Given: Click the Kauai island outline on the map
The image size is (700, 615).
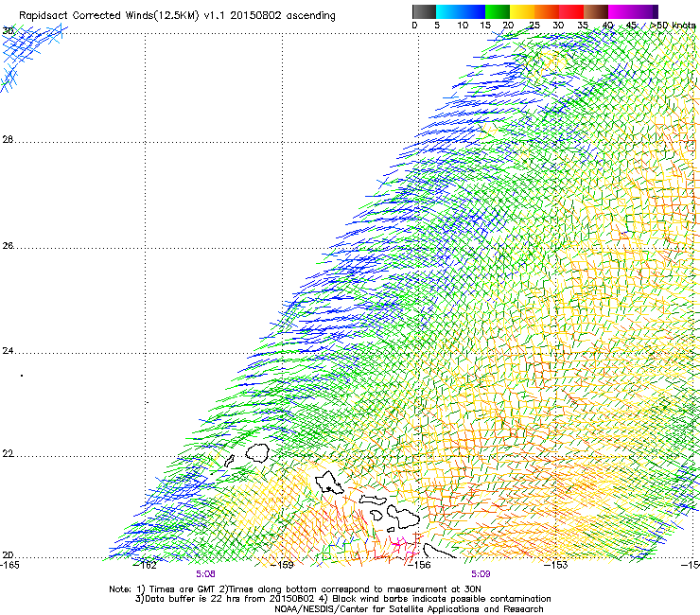Looking at the screenshot, I should click(x=257, y=453).
